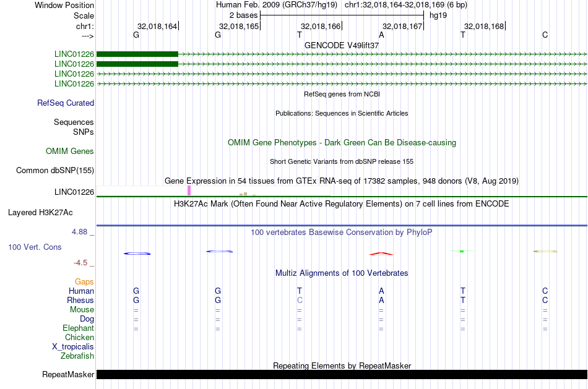Click the Window Position track label
The image size is (588, 389).
pyautogui.click(x=64, y=5)
